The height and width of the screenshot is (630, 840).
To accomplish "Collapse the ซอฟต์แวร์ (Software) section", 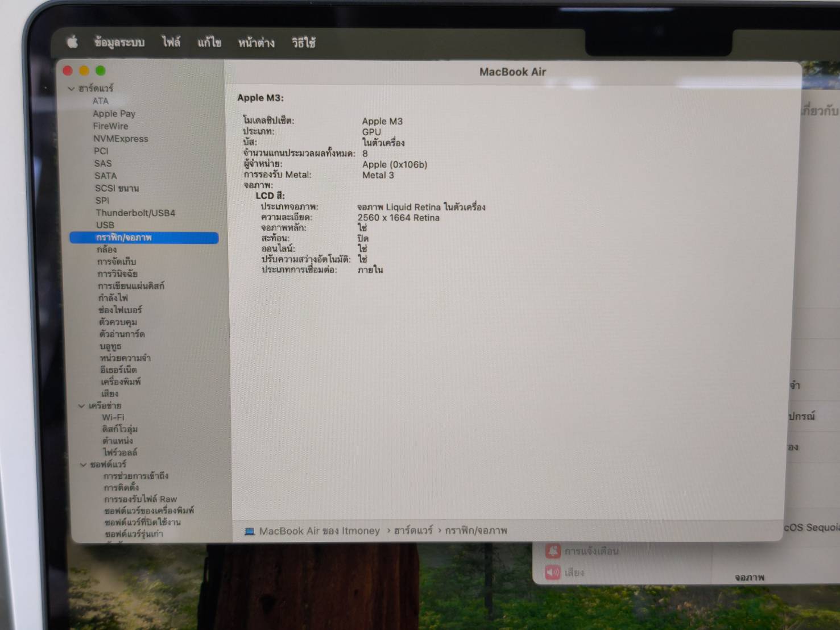I will (x=83, y=465).
